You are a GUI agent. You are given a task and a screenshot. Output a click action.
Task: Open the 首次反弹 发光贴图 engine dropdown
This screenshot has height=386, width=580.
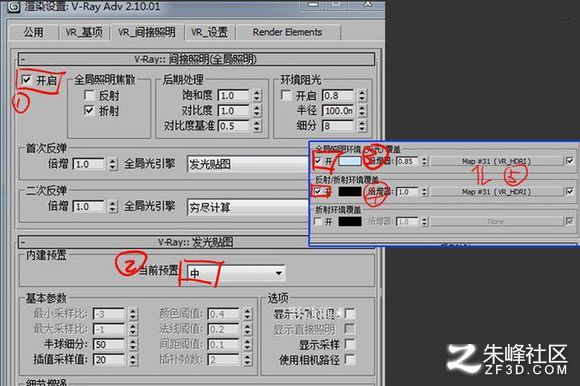pyautogui.click(x=248, y=164)
